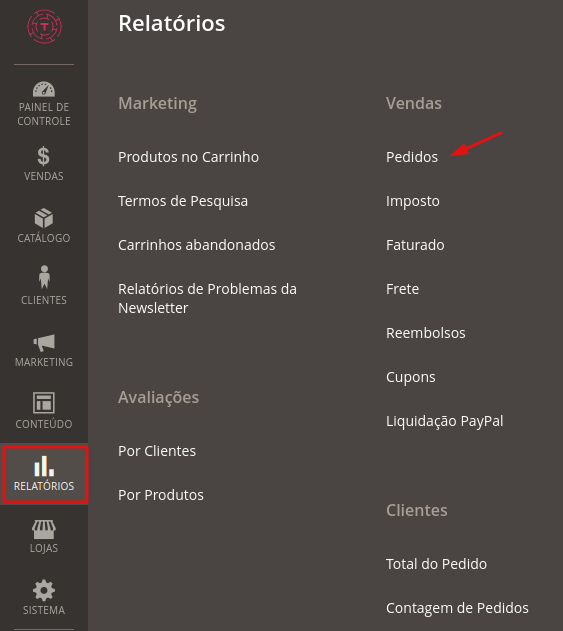
Task: Open the Painel de Controle dashboard icon
Action: [44, 89]
